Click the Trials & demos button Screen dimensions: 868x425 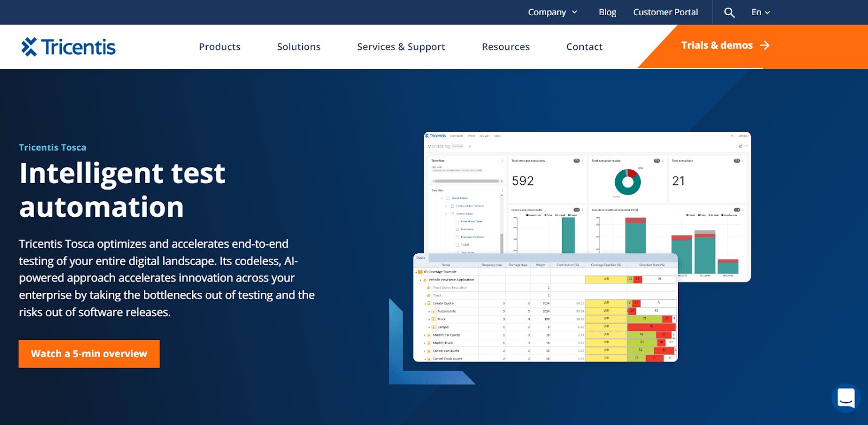tap(725, 46)
